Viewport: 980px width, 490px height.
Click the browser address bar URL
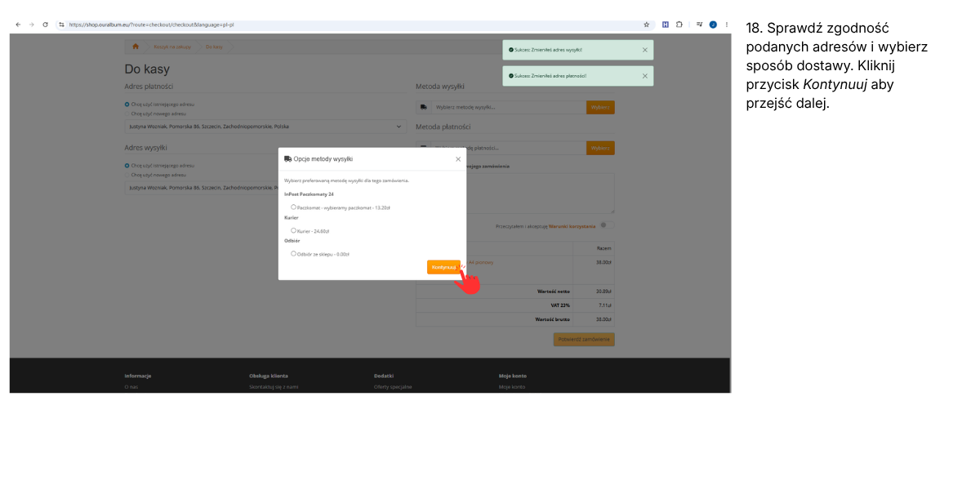pyautogui.click(x=151, y=24)
